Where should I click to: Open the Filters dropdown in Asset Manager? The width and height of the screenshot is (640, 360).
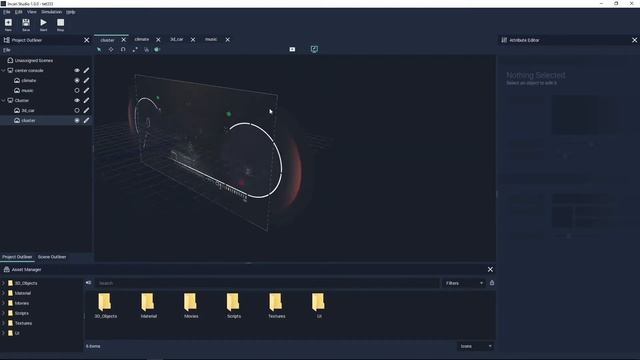coord(464,283)
